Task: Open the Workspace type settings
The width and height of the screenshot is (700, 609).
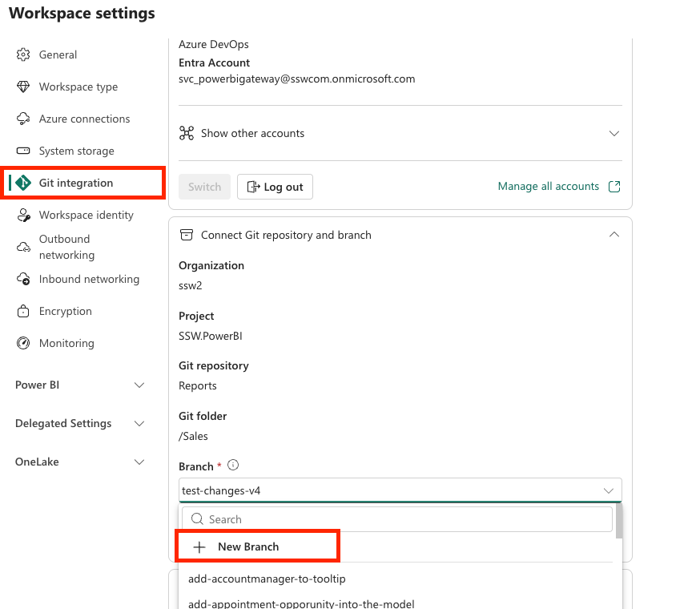Action: [x=78, y=87]
